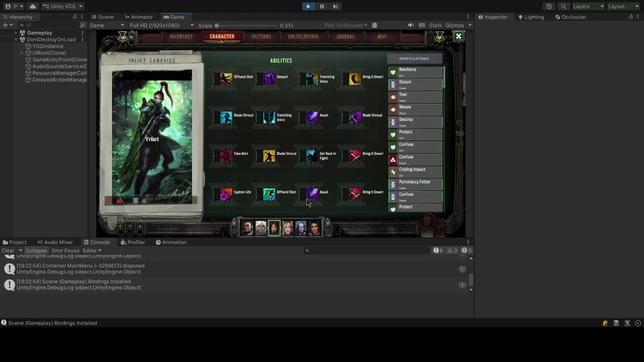Open the Animation tab
Viewport: 644px width, 362px height.
[x=171, y=242]
